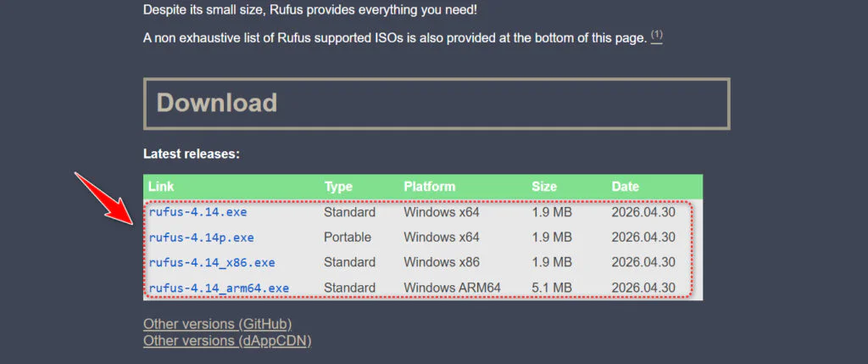The image size is (868, 364).
Task: Click the 1.9 MB size for rufus-4.14p.exe
Action: (552, 238)
